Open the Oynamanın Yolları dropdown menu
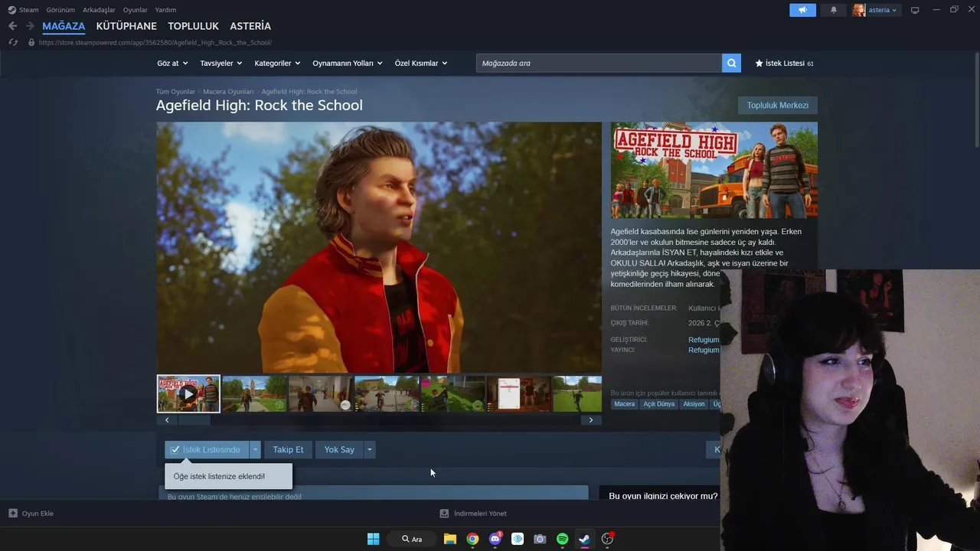The image size is (980, 551). click(x=347, y=64)
